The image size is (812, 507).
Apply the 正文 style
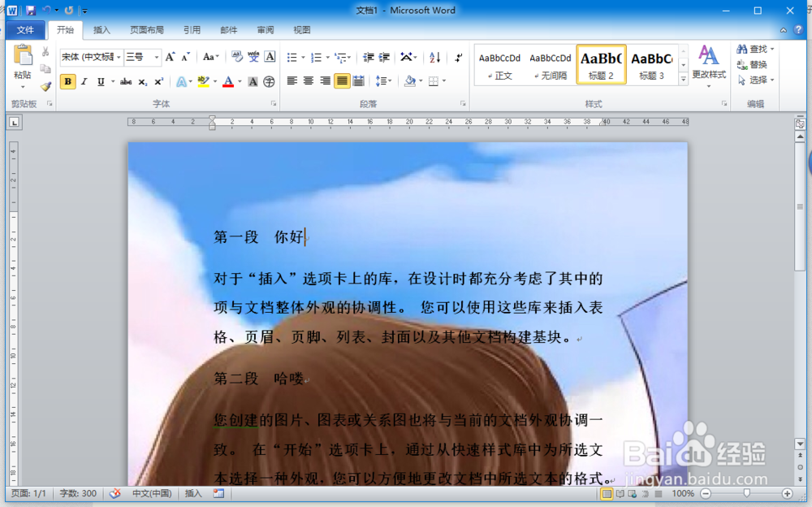(x=499, y=65)
